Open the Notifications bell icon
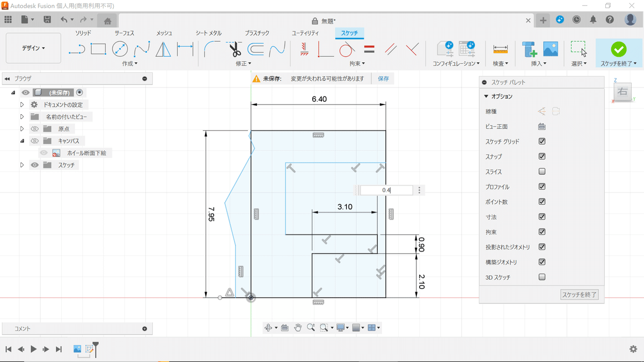Image resolution: width=644 pixels, height=362 pixels. (x=593, y=20)
